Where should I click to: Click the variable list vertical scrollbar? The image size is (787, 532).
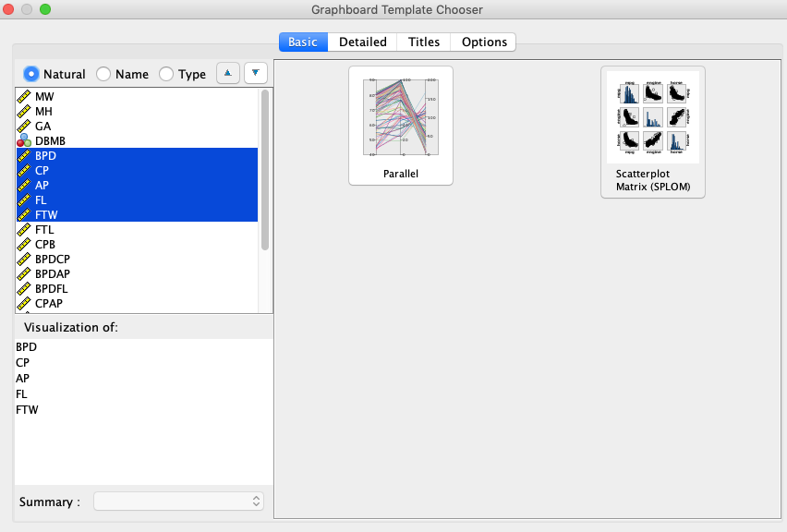point(265,170)
